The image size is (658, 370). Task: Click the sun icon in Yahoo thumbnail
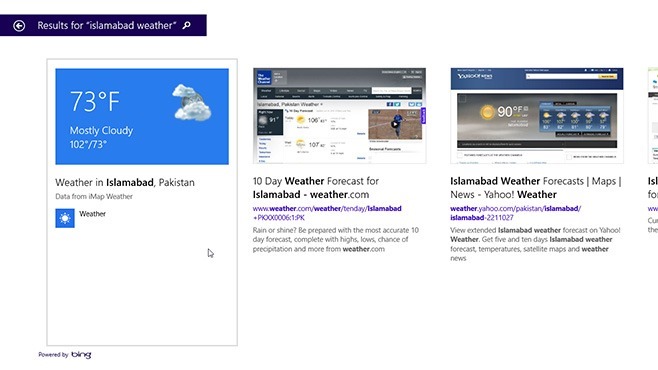coord(487,112)
